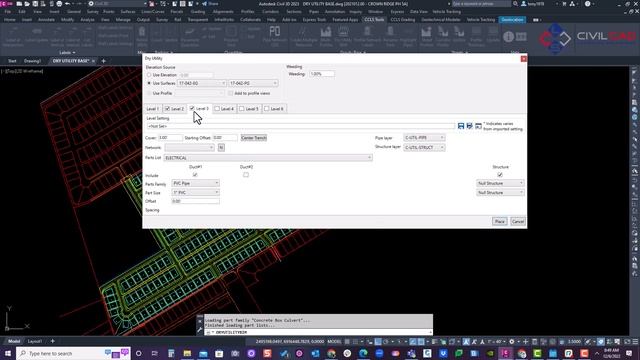
Task: Click the customization icon in the status bar
Action: click(x=635, y=341)
